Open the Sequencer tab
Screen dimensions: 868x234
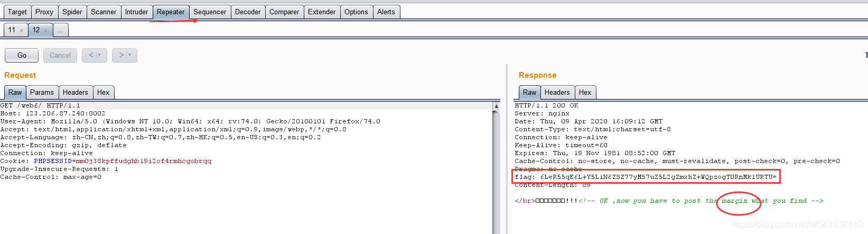pos(210,12)
